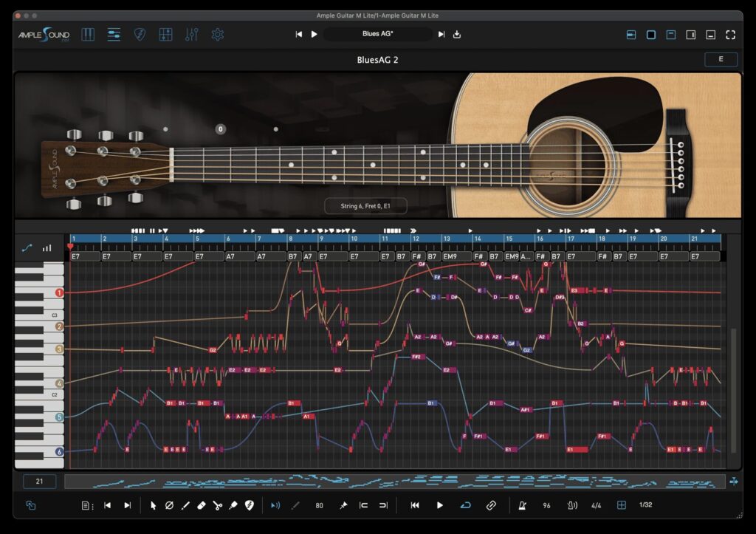Open the Strummer guitar pick icon

pyautogui.click(x=140, y=35)
